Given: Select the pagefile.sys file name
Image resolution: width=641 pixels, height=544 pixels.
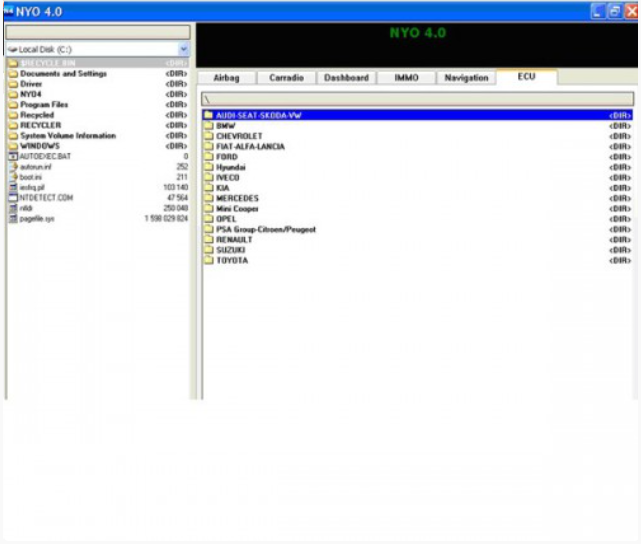Looking at the screenshot, I should pos(37,219).
